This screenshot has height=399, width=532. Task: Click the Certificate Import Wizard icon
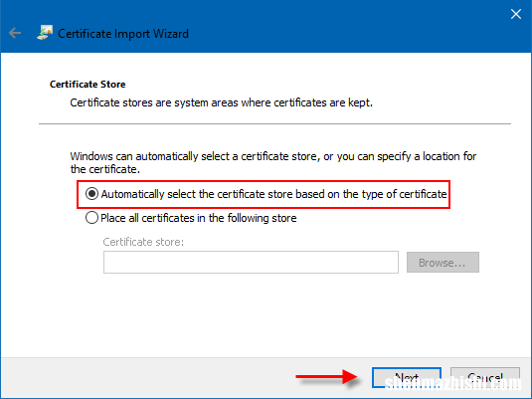click(45, 33)
